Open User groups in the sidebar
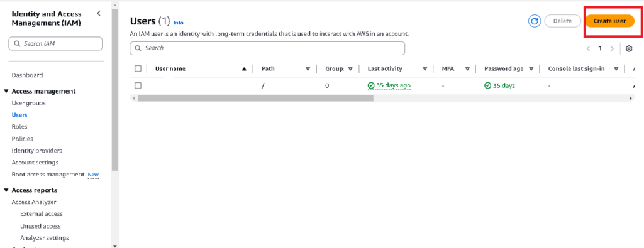 29,104
